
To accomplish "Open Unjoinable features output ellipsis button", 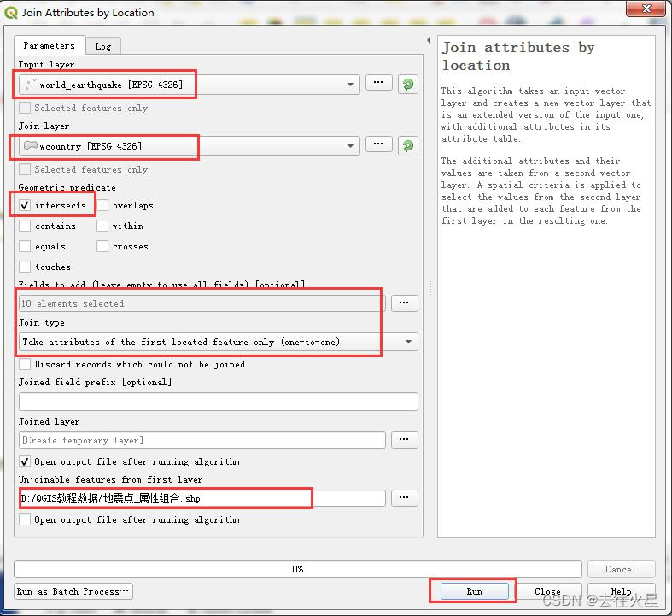I will pos(404,498).
